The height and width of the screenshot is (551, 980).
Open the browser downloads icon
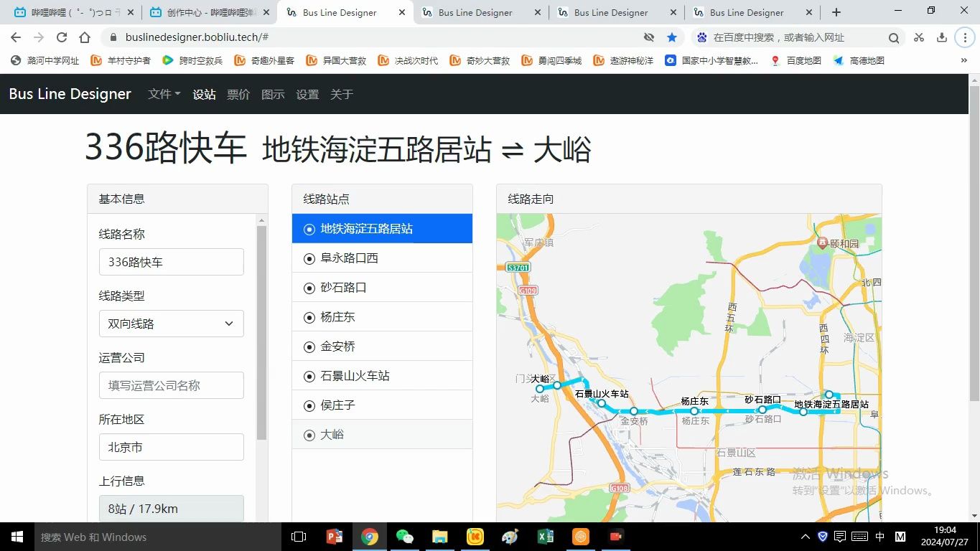tap(942, 37)
